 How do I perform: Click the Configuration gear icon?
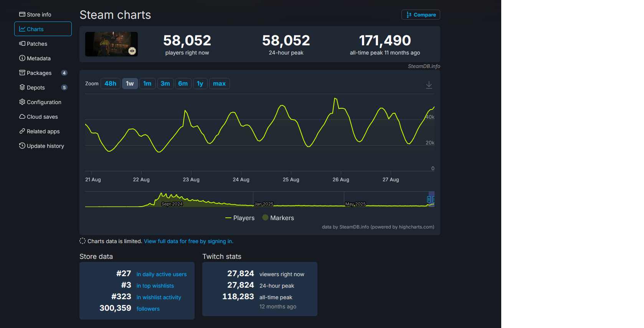[22, 102]
